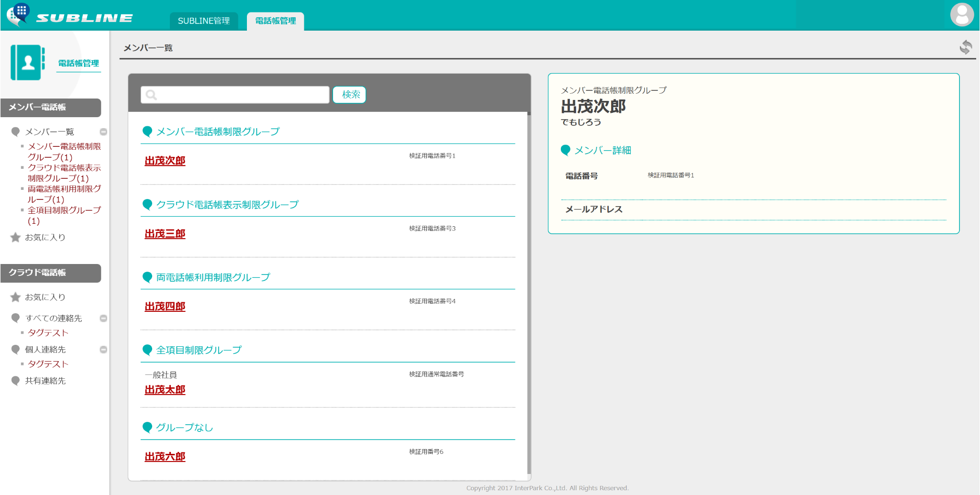The height and width of the screenshot is (495, 980).
Task: Click the star icon in メンバー電話帳 お気に入り
Action: 15,237
